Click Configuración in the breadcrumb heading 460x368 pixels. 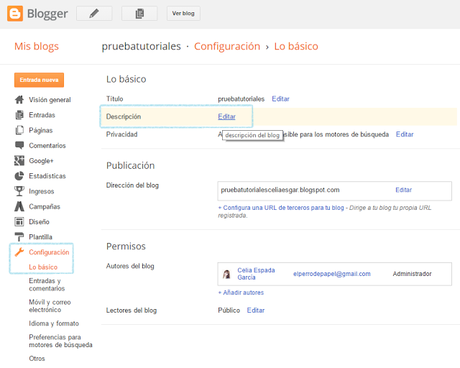click(227, 46)
